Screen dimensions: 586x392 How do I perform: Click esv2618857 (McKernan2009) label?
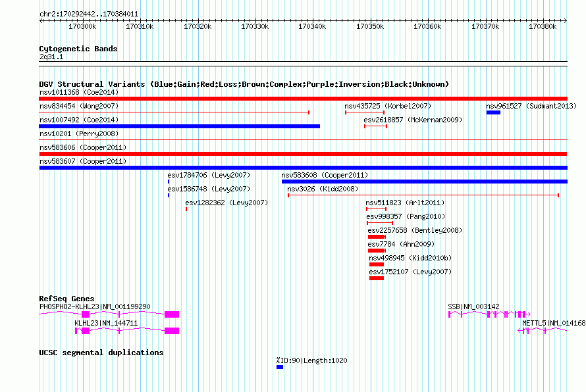point(413,120)
